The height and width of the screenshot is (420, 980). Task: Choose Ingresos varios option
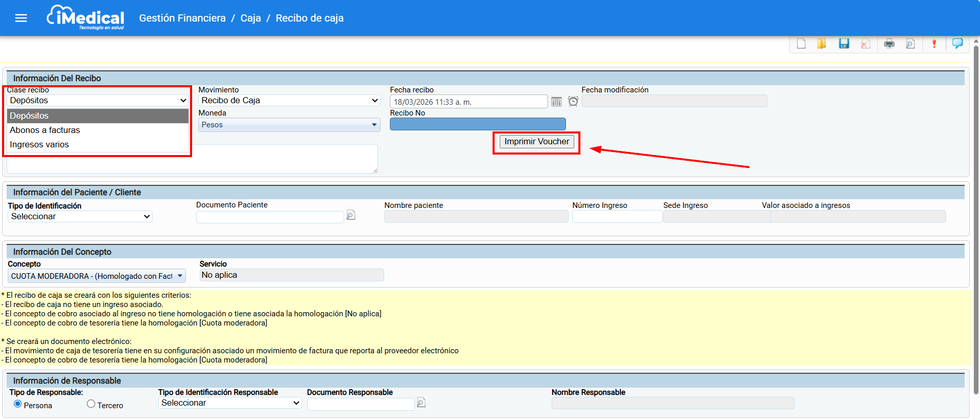pyautogui.click(x=40, y=145)
